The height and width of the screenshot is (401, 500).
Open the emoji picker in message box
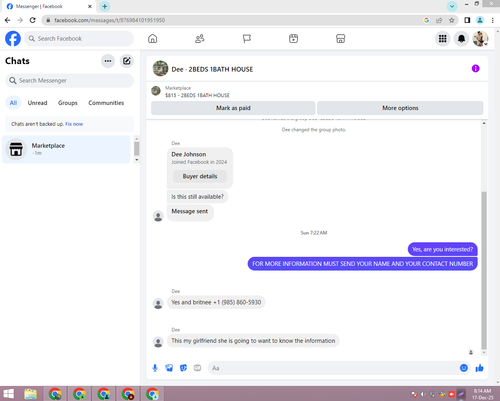(464, 368)
